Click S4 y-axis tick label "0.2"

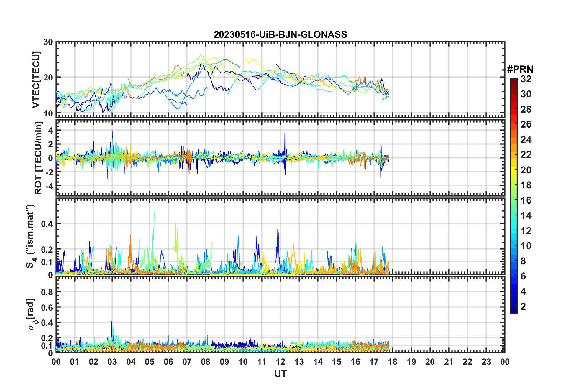coord(47,249)
